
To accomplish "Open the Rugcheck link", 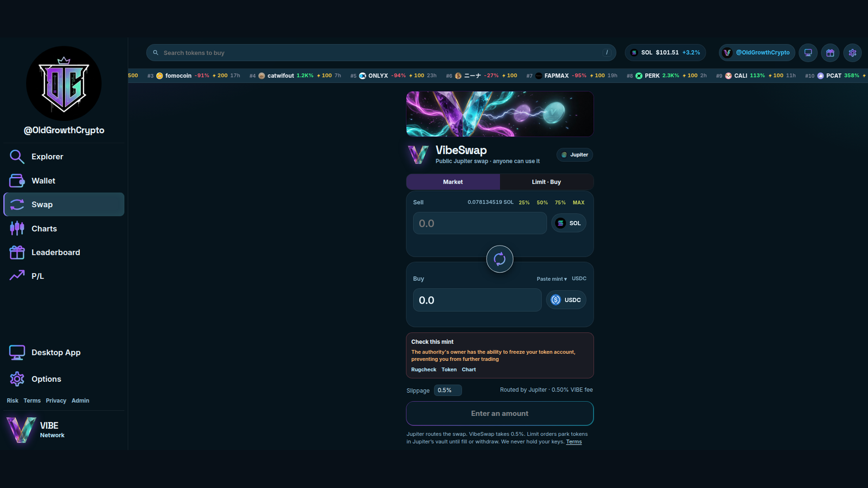I will [424, 369].
